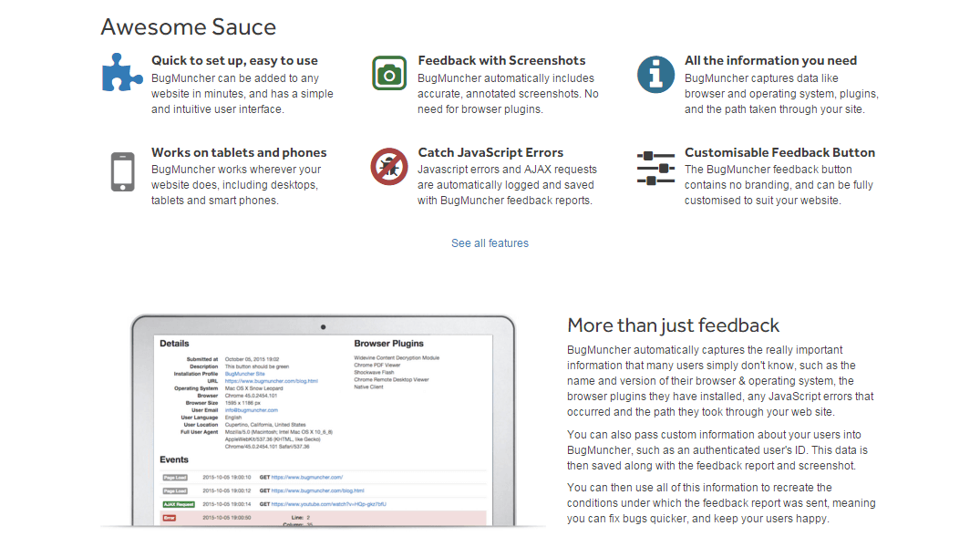The height and width of the screenshot is (557, 980).
Task: Click the red crossed-out bug icon
Action: (388, 167)
